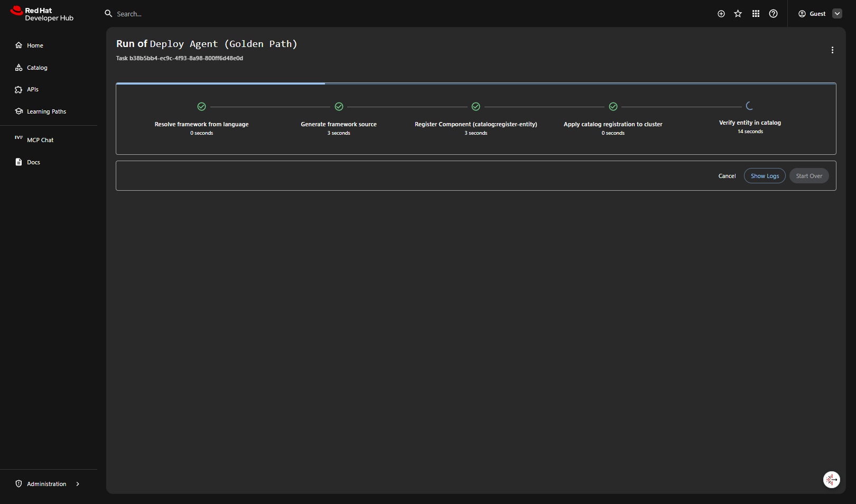Select the Apply catalog registration to cluster step
The image size is (856, 504).
[613, 124]
